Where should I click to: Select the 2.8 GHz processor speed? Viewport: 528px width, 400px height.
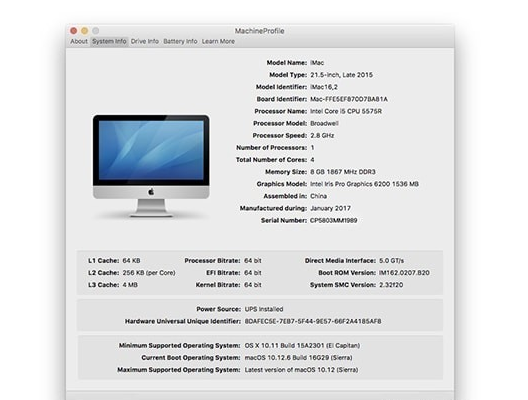coord(322,136)
